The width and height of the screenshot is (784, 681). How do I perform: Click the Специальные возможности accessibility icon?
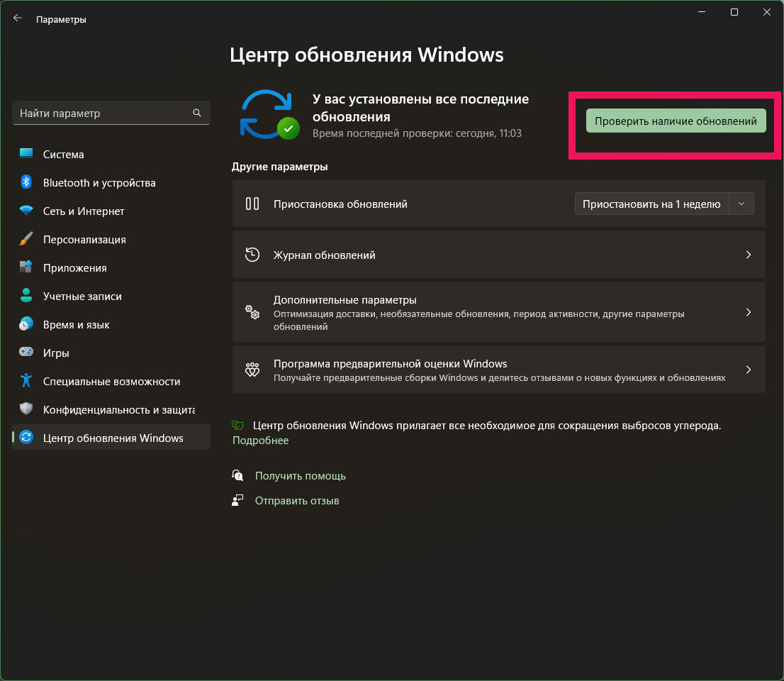(x=26, y=380)
